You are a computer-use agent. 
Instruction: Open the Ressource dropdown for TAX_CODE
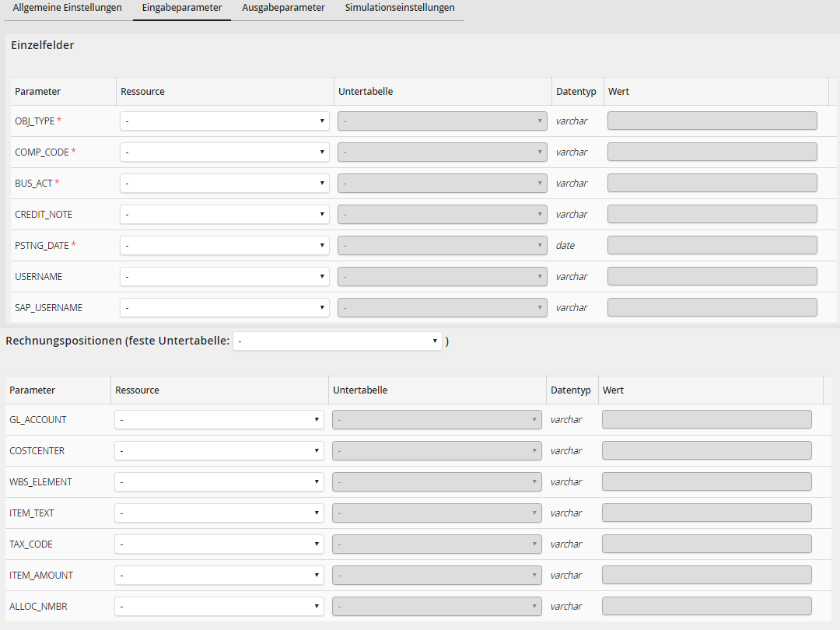pyautogui.click(x=219, y=544)
